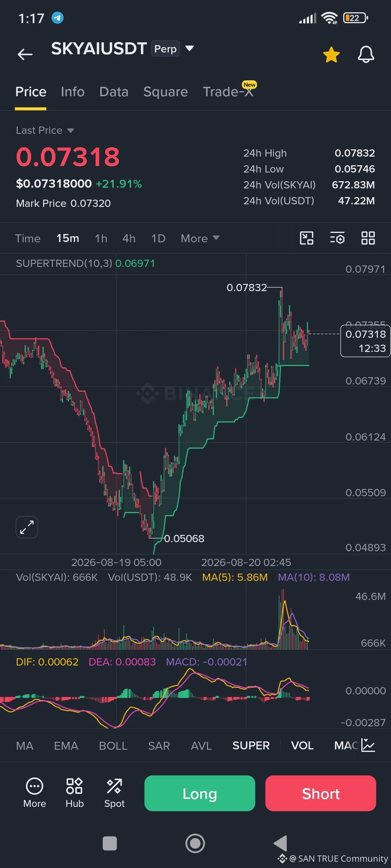Viewport: 391px width, 868px height.
Task: Enable the EMA indicator
Action: coord(66,745)
